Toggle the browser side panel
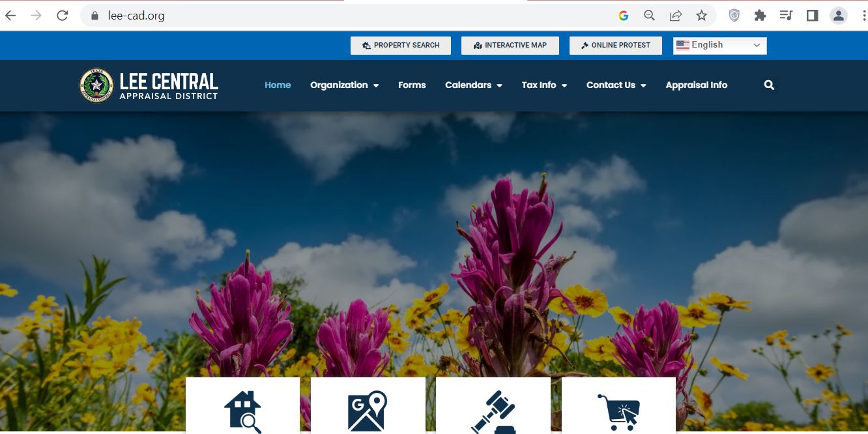The image size is (868, 434). pos(812,16)
